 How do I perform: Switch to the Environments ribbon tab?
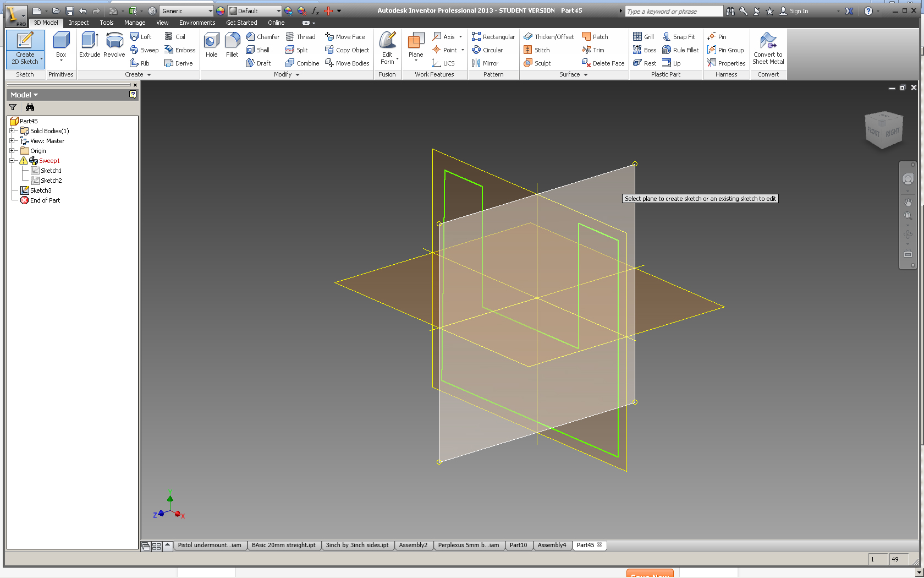(x=197, y=23)
